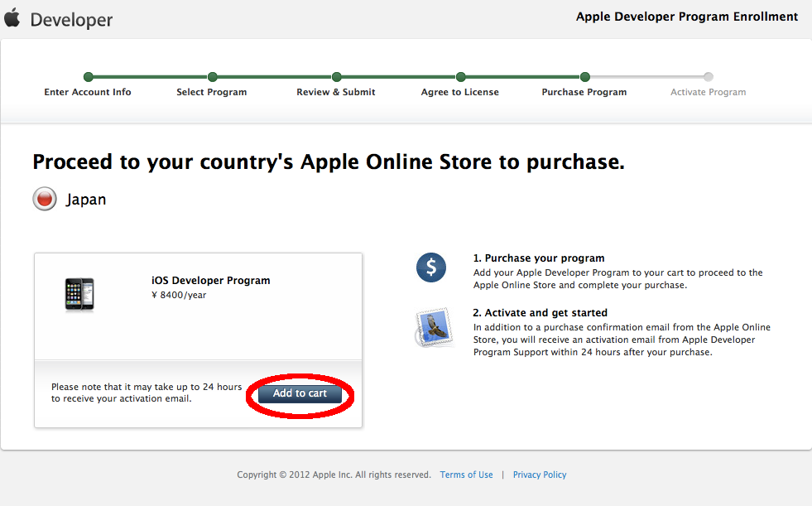Click the '1. Purchase your program' heading
The width and height of the screenshot is (812, 506).
(539, 258)
